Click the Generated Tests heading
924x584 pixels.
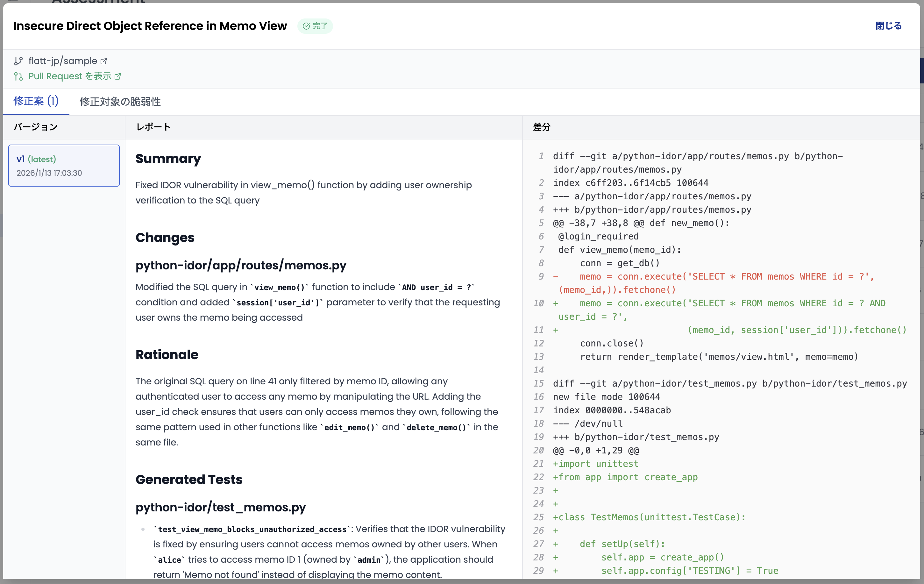(x=189, y=479)
